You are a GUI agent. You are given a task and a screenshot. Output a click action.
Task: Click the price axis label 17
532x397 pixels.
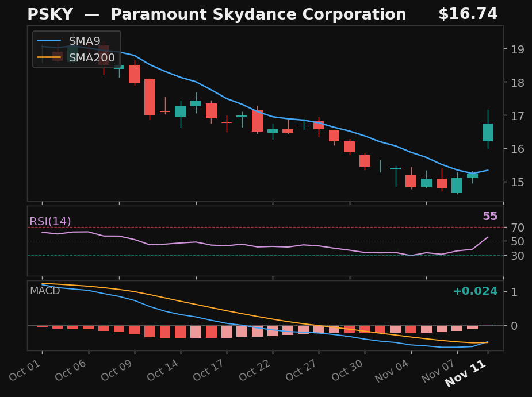(518, 116)
